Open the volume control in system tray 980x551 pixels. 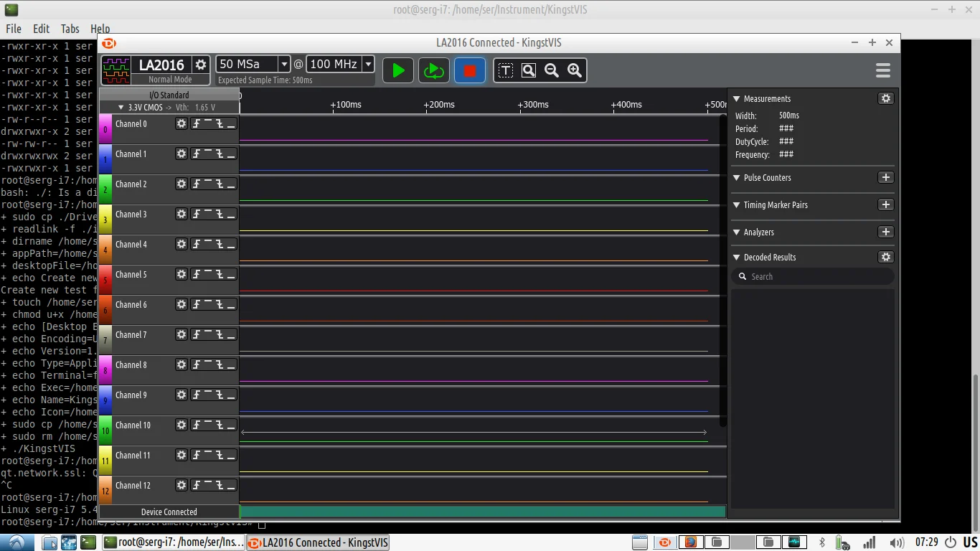pyautogui.click(x=896, y=542)
